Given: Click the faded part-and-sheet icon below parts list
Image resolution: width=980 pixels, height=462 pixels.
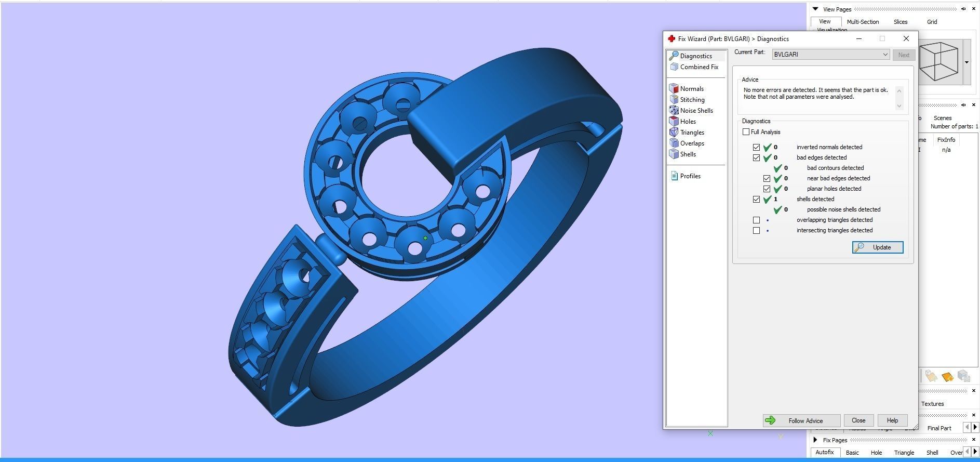Looking at the screenshot, I should click(931, 376).
